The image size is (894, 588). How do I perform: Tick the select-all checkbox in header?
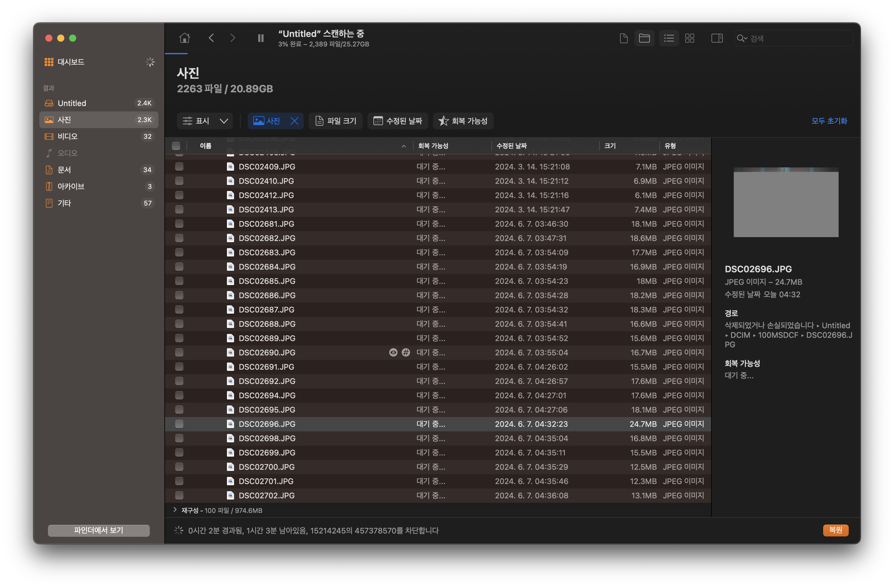point(176,146)
